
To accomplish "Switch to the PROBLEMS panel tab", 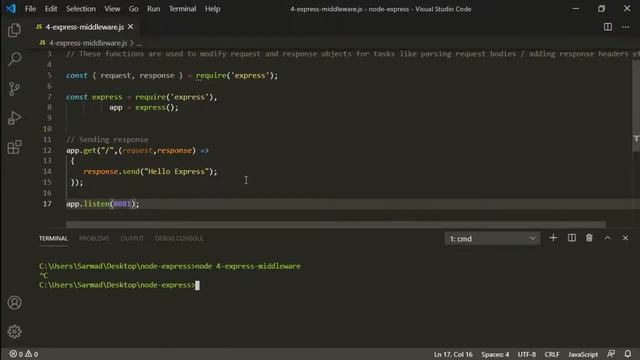I will 94,238.
